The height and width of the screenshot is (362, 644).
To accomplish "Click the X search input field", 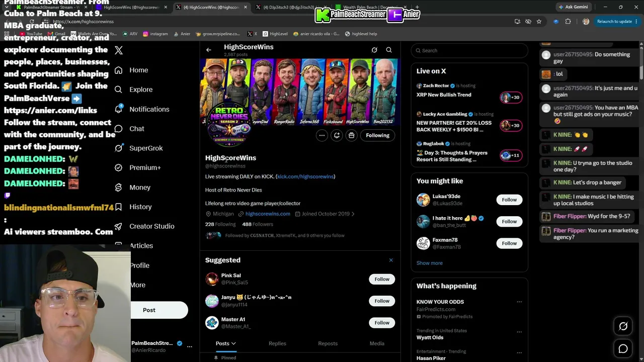I will point(469,50).
